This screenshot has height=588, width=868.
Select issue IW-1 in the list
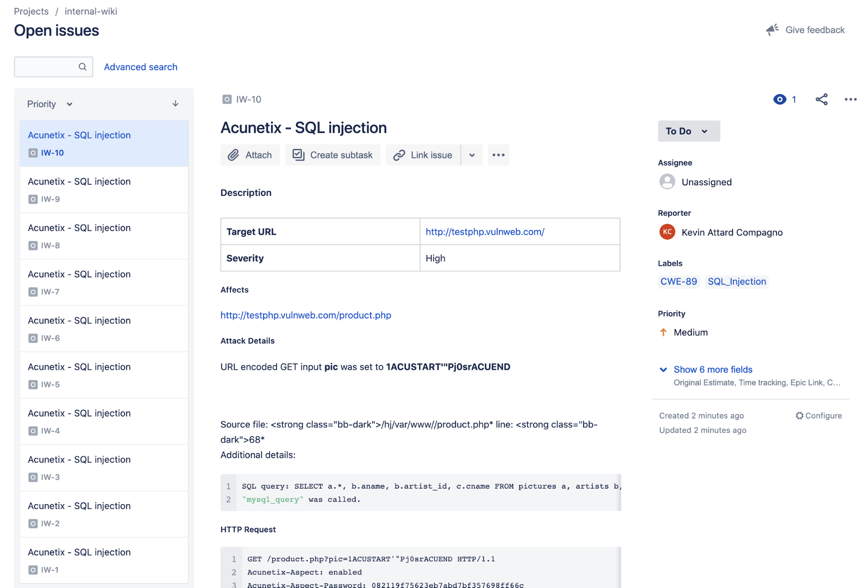(104, 561)
